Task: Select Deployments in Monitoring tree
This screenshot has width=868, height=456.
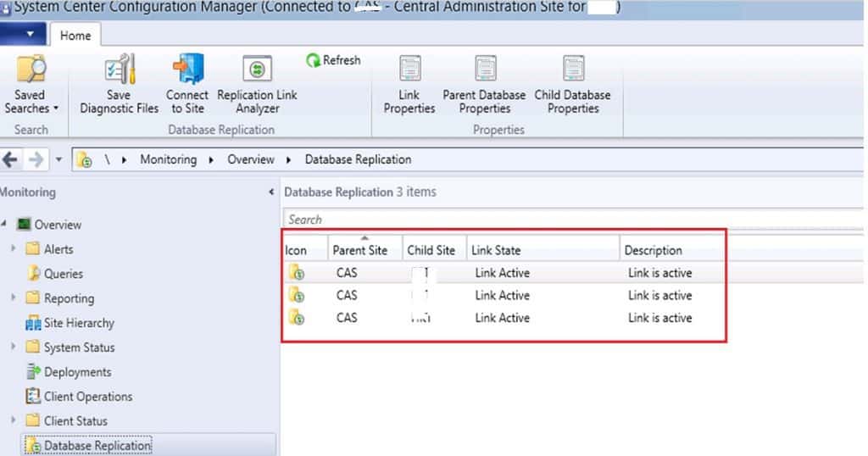Action: pos(77,372)
